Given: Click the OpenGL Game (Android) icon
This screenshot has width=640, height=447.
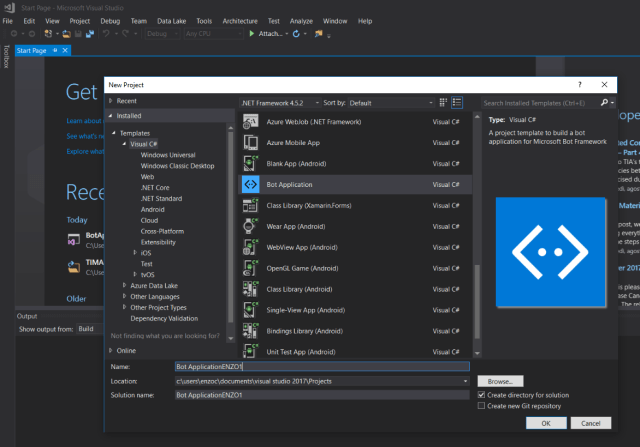Looking at the screenshot, I should pyautogui.click(x=250, y=268).
